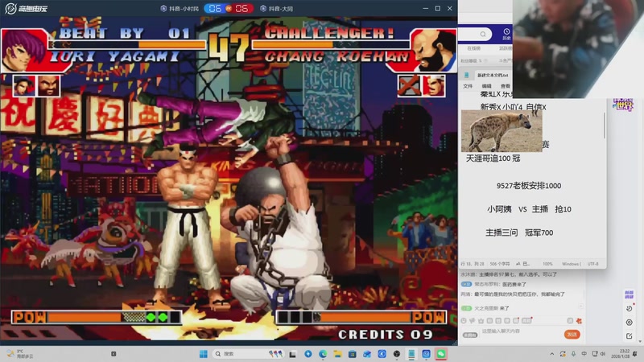Image resolution: width=644 pixels, height=362 pixels.
Task: Open the WeChat taskbar icon
Action: [x=440, y=354]
